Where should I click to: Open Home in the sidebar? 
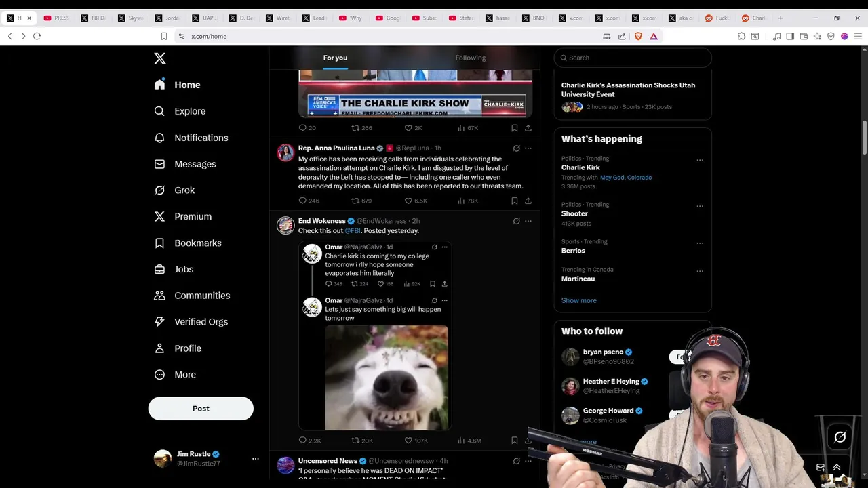pyautogui.click(x=177, y=85)
